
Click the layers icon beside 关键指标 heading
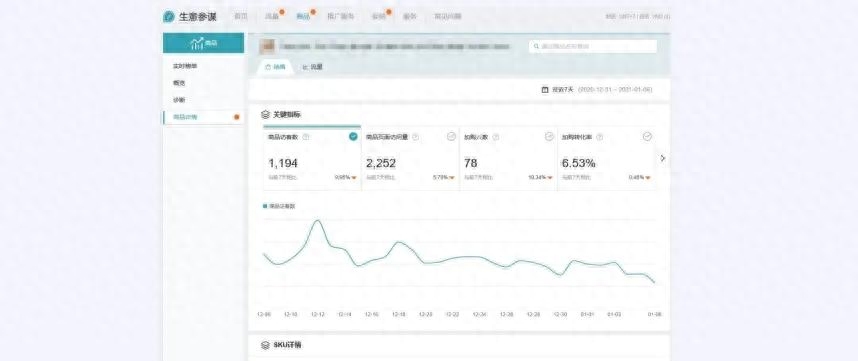[x=265, y=115]
